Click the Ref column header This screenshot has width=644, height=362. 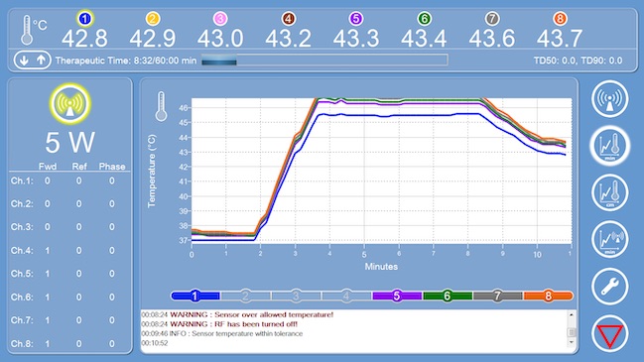pos(79,167)
